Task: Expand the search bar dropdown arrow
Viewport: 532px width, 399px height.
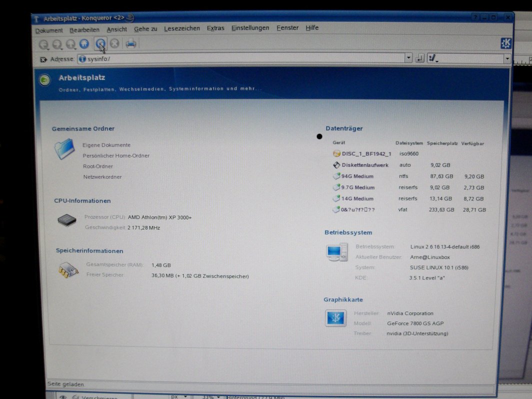Action: pyautogui.click(x=507, y=58)
